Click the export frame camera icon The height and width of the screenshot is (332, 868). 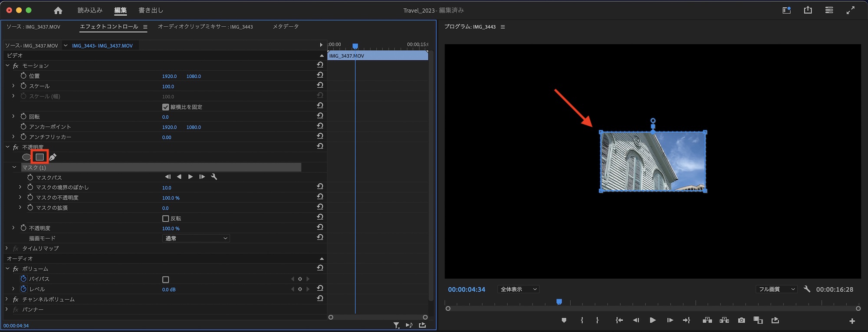click(x=741, y=320)
